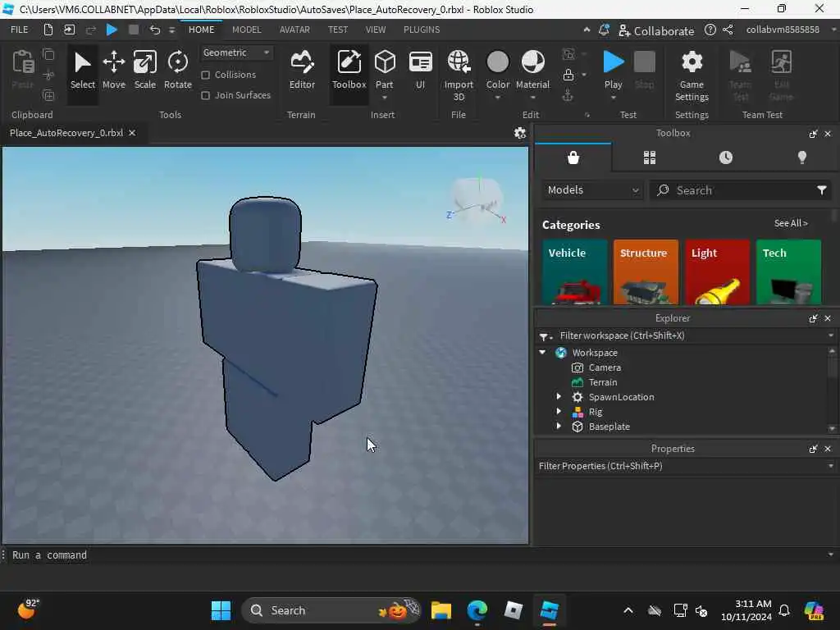
Task: Click the Run a command bar
Action: 418,555
